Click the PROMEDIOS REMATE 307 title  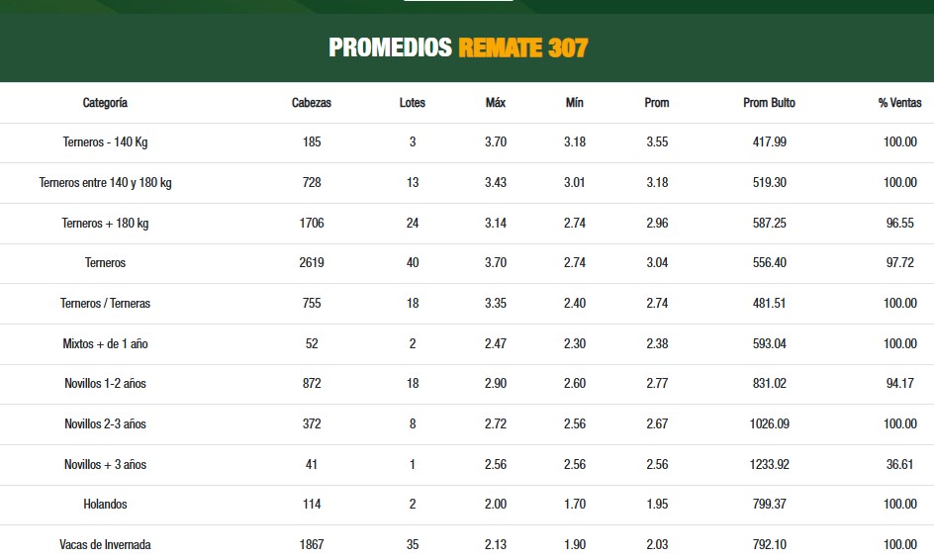point(458,47)
